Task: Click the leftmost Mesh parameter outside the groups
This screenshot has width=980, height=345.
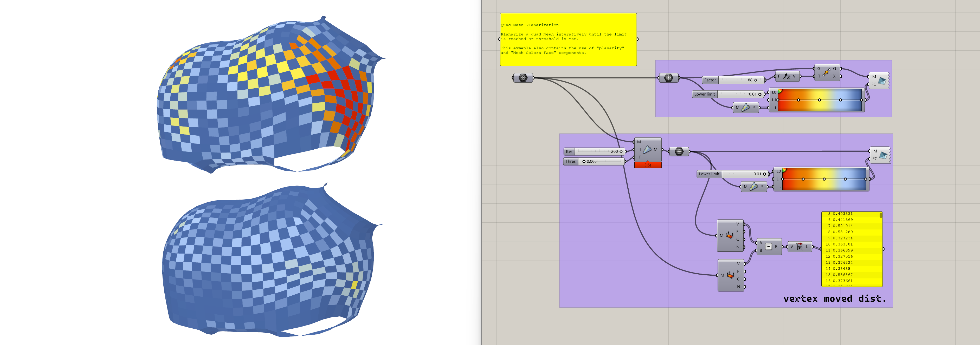Action: click(523, 78)
